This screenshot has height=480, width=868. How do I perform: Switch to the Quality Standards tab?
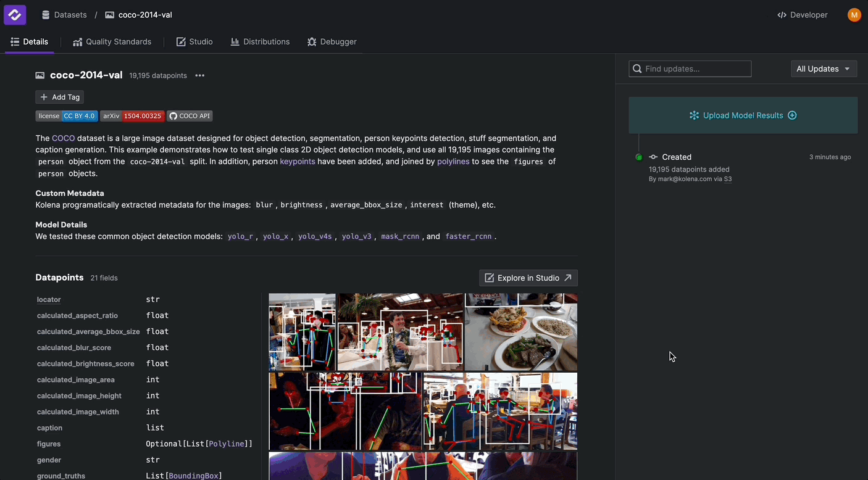(x=112, y=42)
